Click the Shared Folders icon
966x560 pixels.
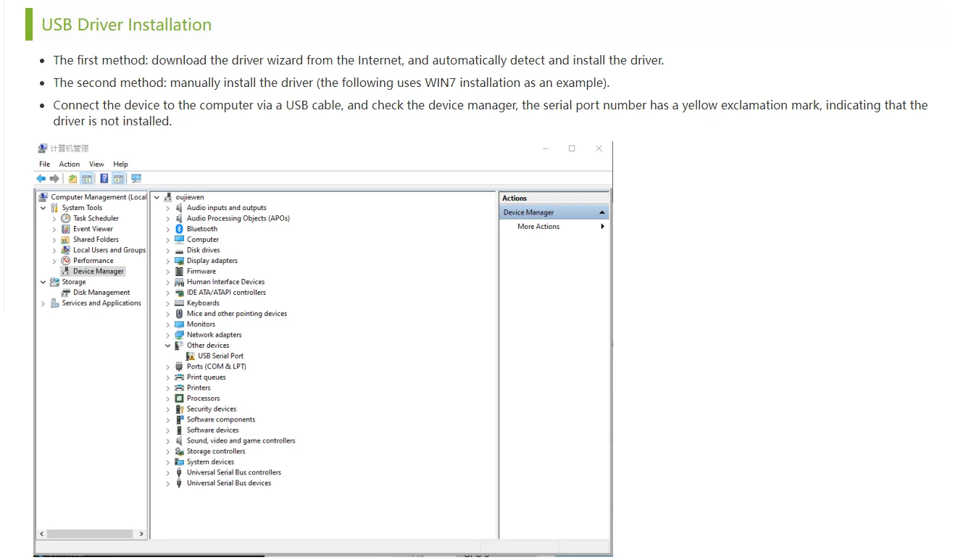click(66, 240)
